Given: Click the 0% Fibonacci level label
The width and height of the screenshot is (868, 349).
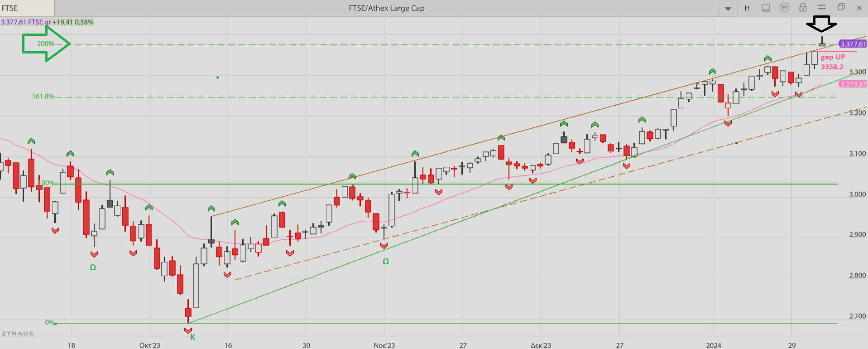Looking at the screenshot, I should coord(49,322).
